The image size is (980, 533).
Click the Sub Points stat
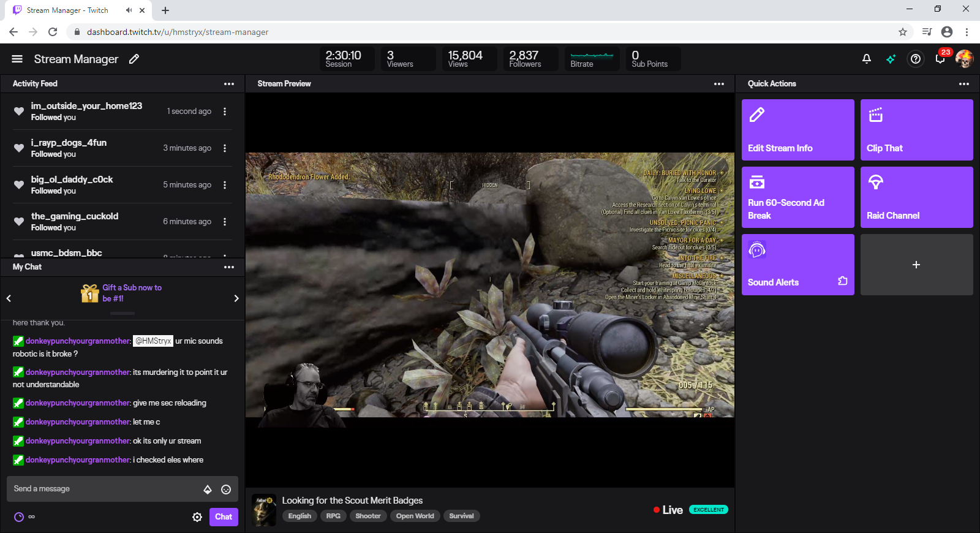tap(654, 59)
